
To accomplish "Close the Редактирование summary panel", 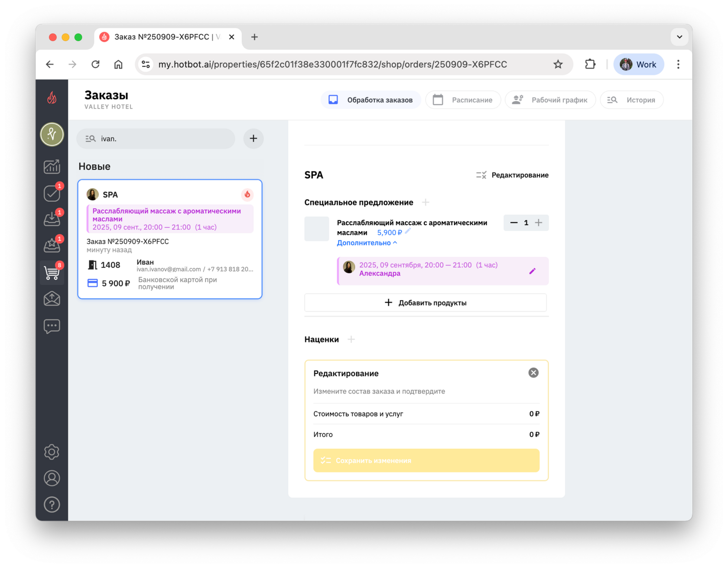I will pos(533,373).
